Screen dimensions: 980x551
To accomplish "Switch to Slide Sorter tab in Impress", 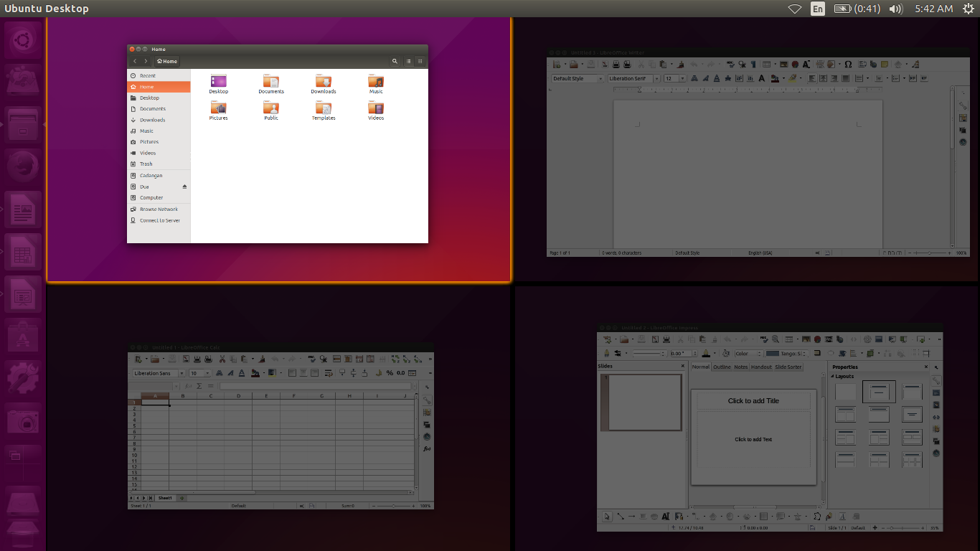I will coord(788,367).
